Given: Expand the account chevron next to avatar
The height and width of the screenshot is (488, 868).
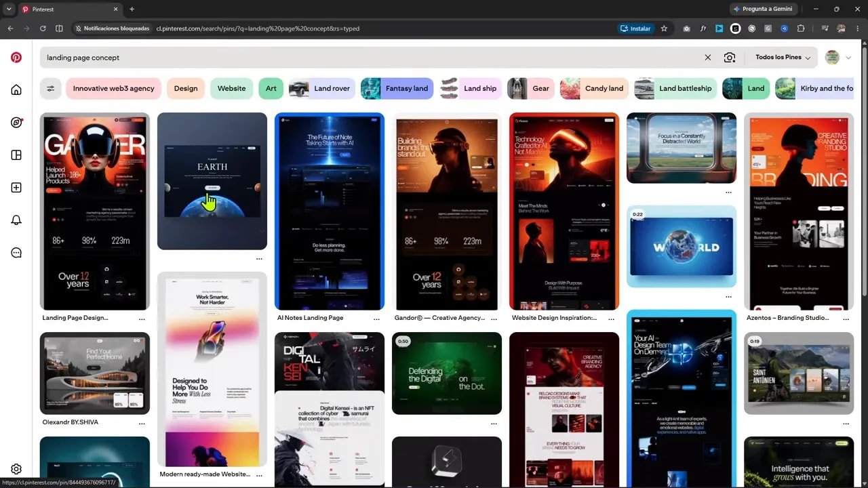Looking at the screenshot, I should click(848, 58).
